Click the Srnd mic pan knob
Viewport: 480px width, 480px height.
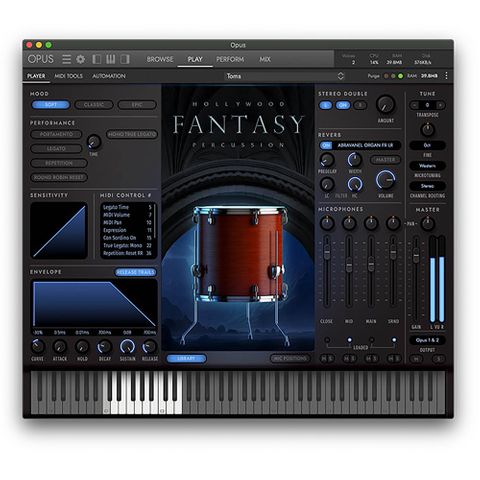pos(393,223)
